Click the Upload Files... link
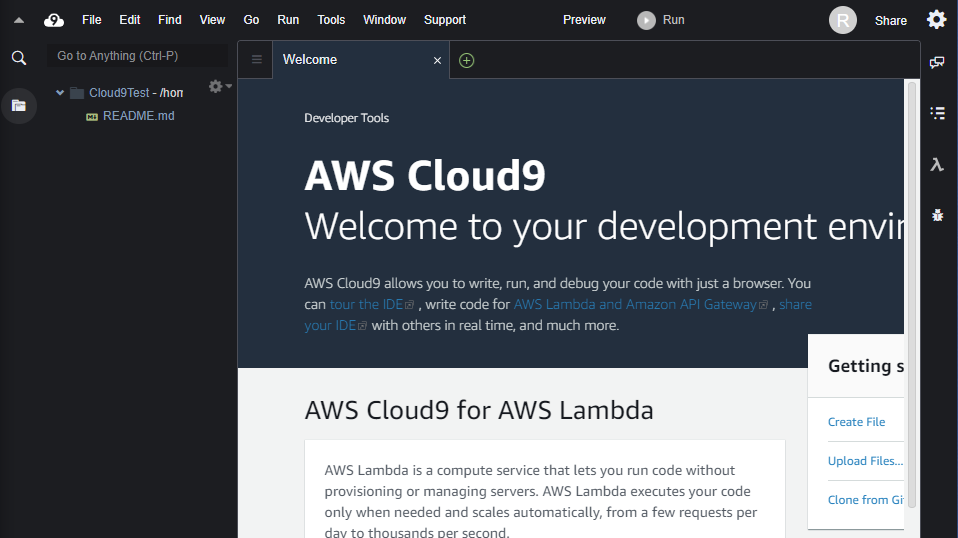 [865, 461]
